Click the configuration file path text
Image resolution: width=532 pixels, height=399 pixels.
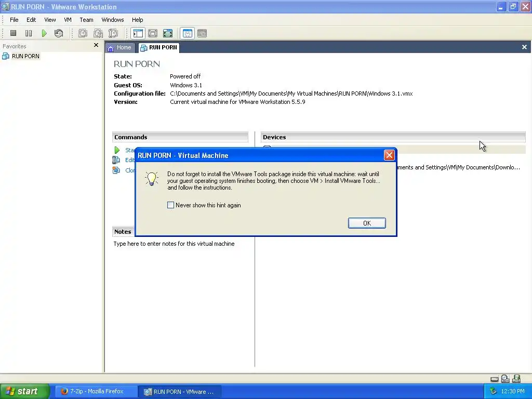291,94
